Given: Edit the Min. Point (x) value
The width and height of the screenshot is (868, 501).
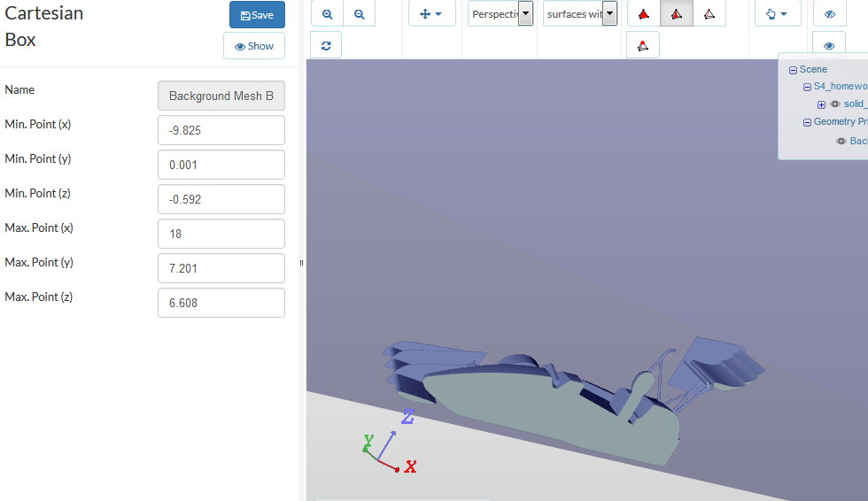Looking at the screenshot, I should (x=221, y=130).
